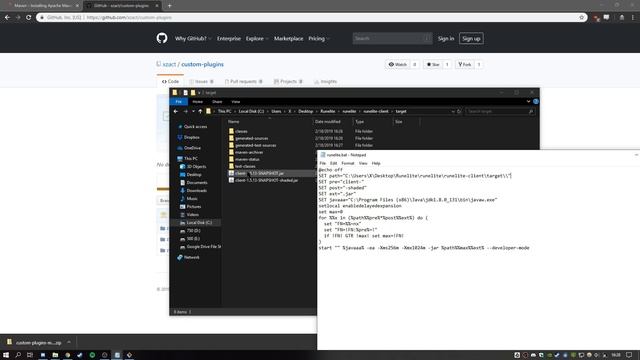Sort files by Date modified column
Viewport: 640px width, 360px height.
[x=327, y=122]
